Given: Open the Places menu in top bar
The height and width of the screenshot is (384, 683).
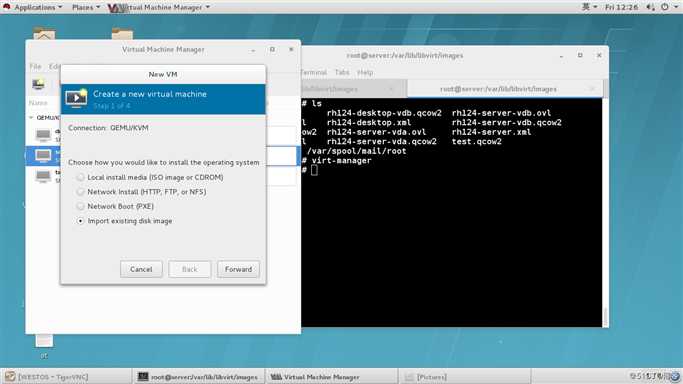Looking at the screenshot, I should (x=86, y=7).
